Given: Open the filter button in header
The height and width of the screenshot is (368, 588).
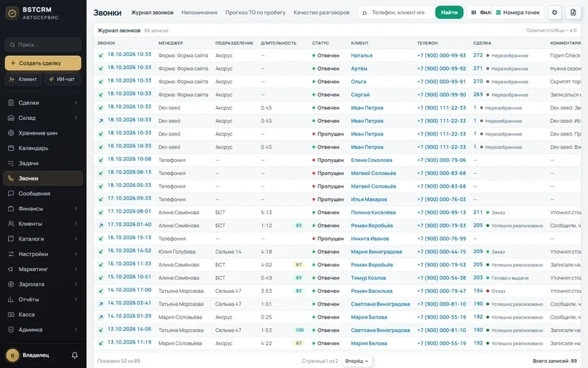Looking at the screenshot, I should (481, 13).
